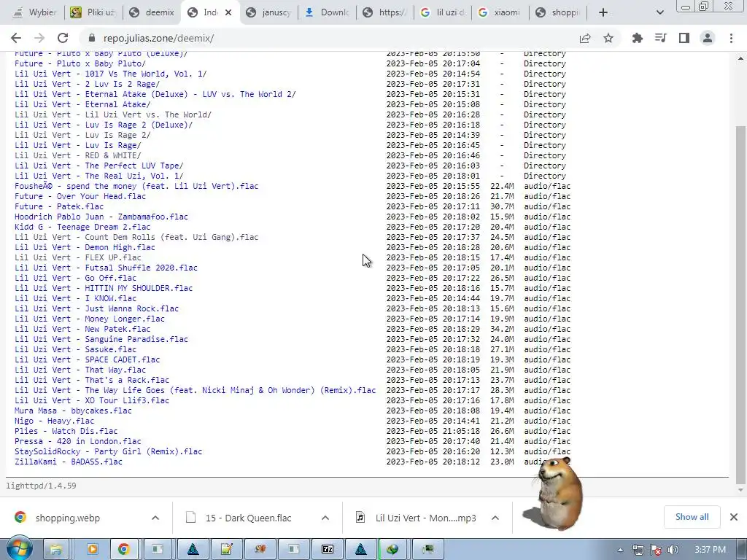The image size is (747, 560).
Task: Go back to the previous page
Action: click(16, 38)
